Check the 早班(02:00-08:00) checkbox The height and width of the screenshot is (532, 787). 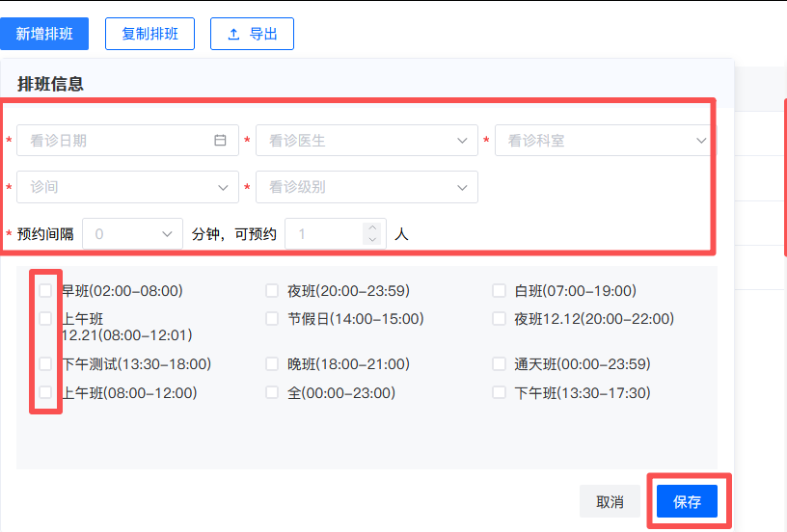point(45,291)
